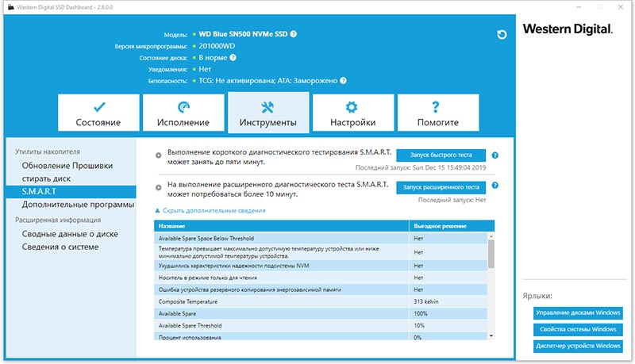Switch to the Состояние tab
This screenshot has height=364, width=635.
point(98,113)
